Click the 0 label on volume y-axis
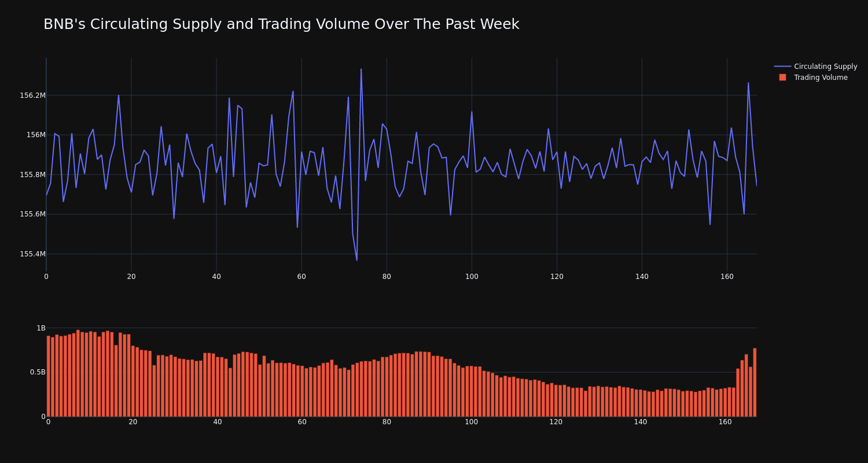Screen dimensions: 868x463 (43, 416)
